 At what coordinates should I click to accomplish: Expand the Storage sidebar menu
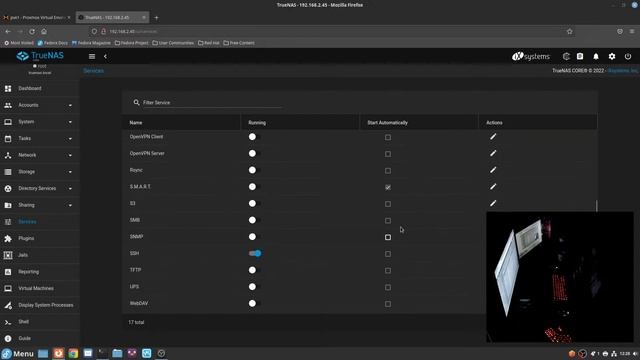pyautogui.click(x=39, y=172)
